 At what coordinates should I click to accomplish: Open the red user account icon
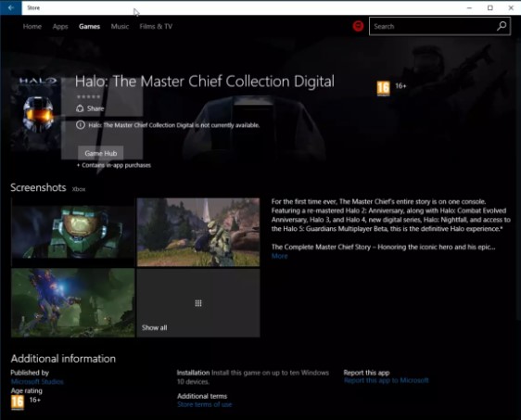[358, 26]
